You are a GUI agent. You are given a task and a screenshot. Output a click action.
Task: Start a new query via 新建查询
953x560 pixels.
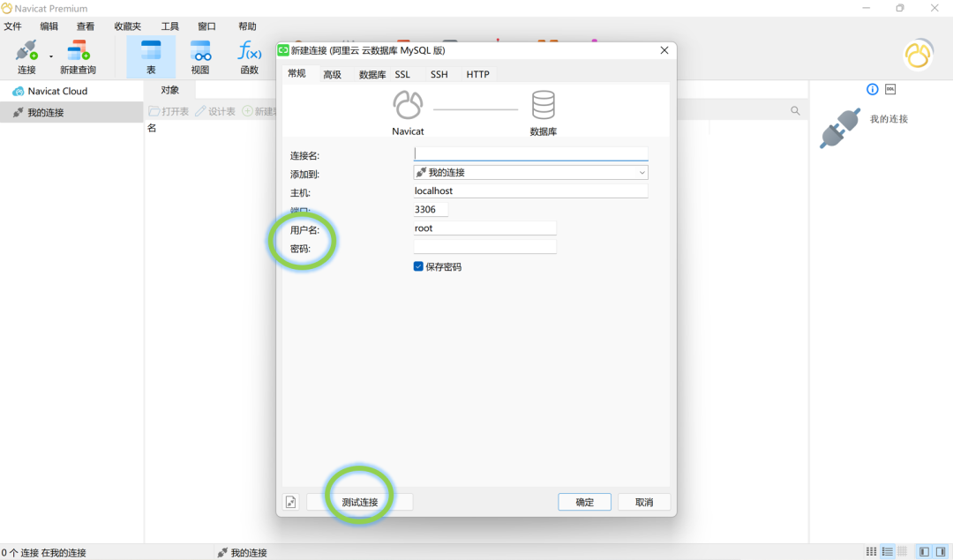pyautogui.click(x=78, y=57)
